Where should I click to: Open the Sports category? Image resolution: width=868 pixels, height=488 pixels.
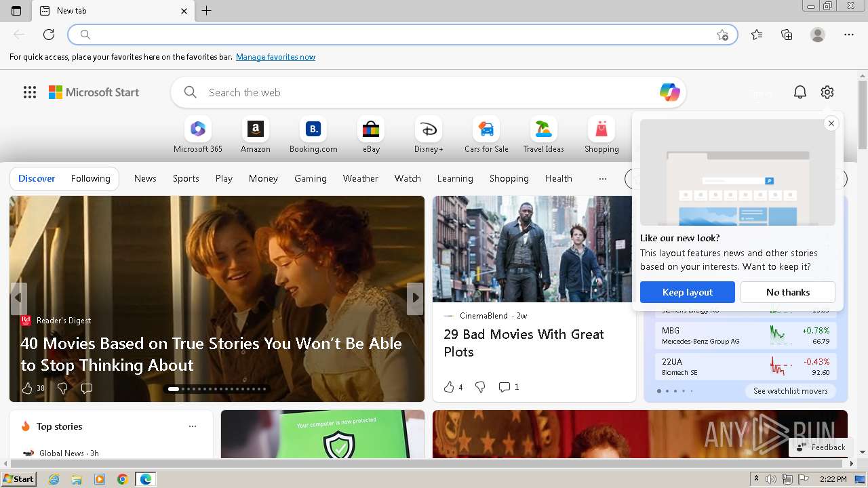186,178
